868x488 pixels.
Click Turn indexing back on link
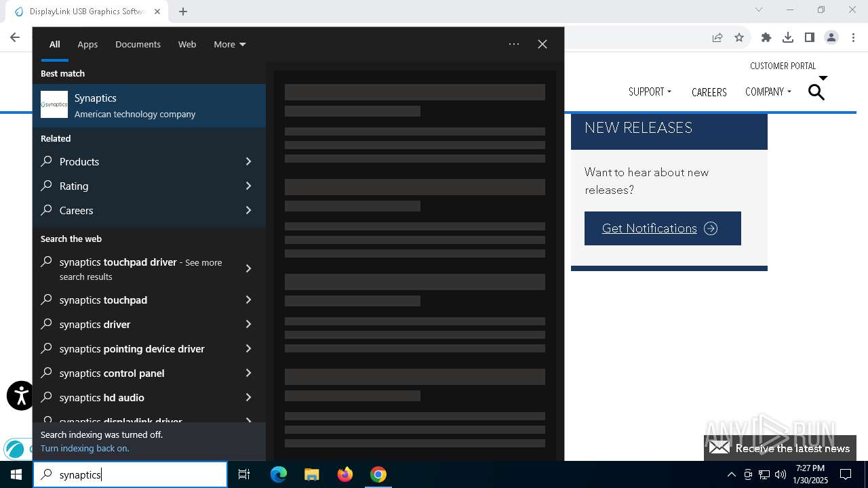(x=85, y=448)
